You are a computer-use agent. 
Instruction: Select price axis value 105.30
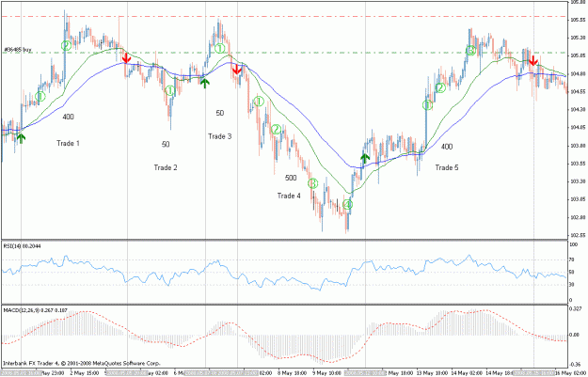pos(578,38)
